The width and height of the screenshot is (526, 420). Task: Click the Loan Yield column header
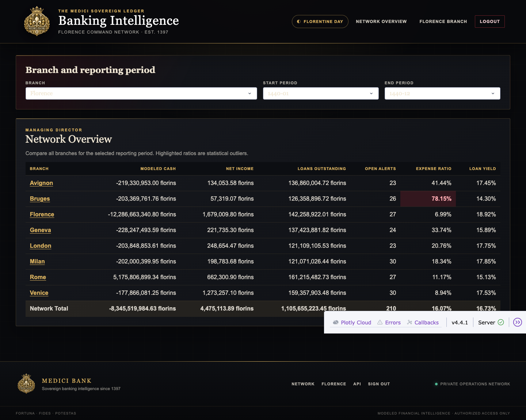click(x=483, y=169)
